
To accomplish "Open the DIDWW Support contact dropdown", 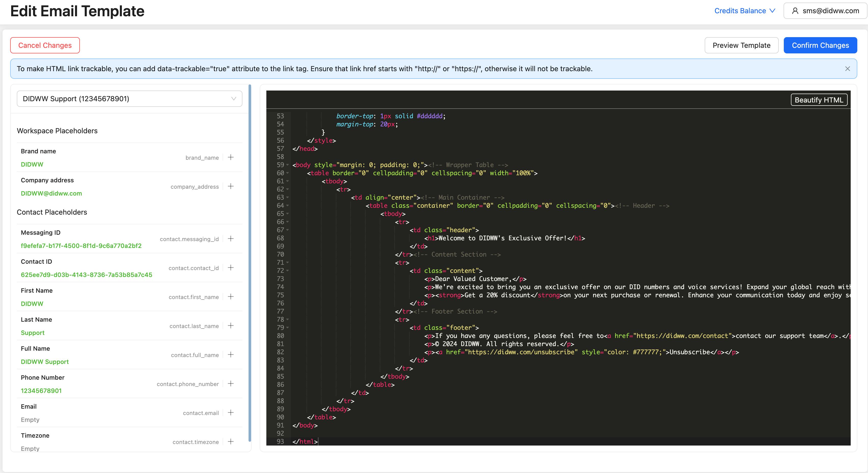I will point(129,99).
